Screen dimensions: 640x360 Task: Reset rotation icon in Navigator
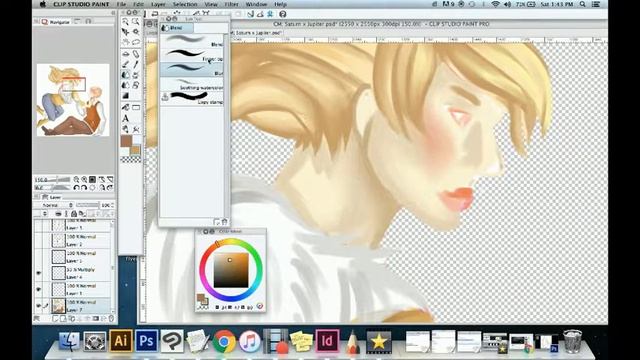tap(93, 188)
